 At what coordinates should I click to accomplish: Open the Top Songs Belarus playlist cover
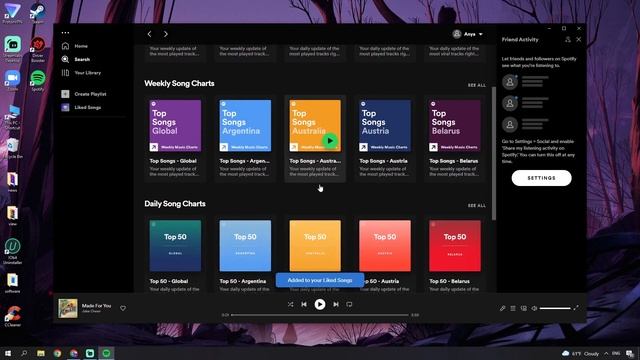[x=455, y=126]
